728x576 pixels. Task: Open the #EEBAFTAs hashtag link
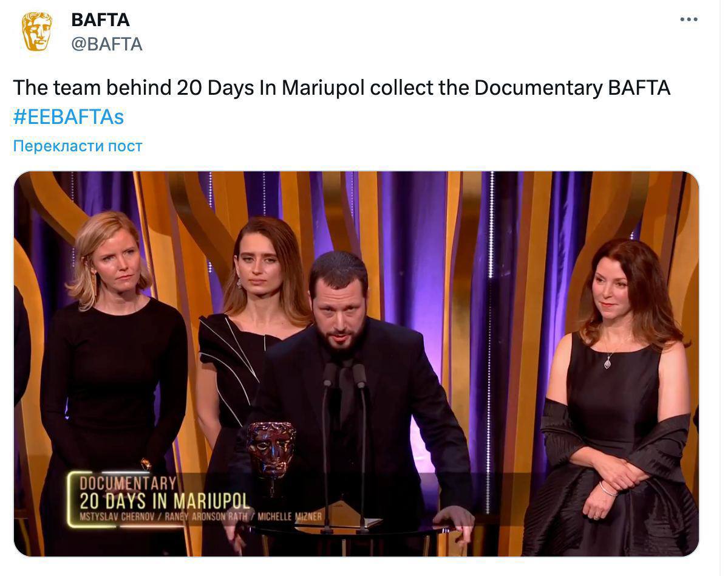[x=69, y=117]
